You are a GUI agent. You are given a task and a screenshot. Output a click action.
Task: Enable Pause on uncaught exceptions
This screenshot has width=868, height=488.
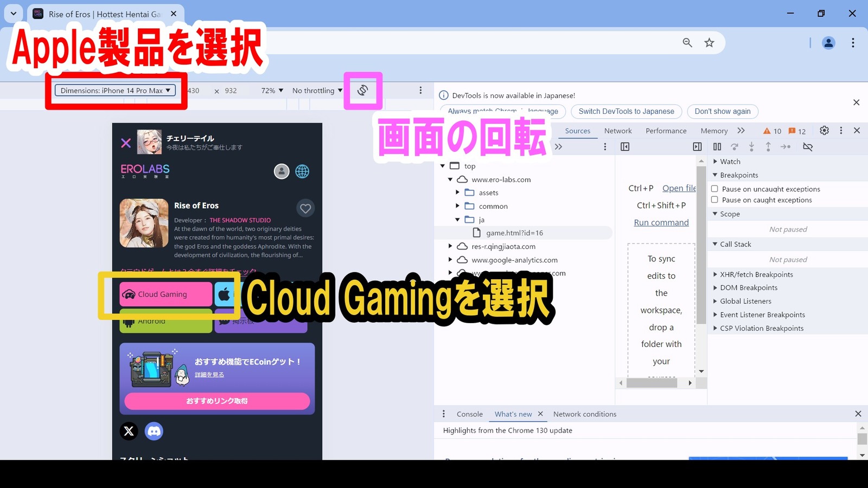pyautogui.click(x=715, y=189)
